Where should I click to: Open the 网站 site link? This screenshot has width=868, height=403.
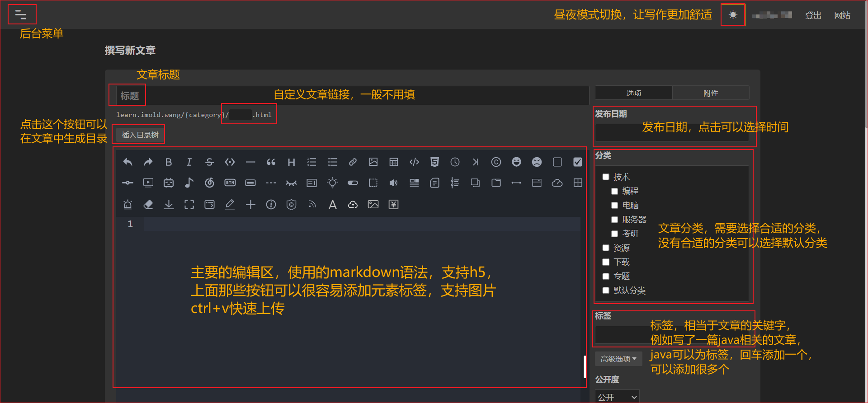tap(842, 15)
